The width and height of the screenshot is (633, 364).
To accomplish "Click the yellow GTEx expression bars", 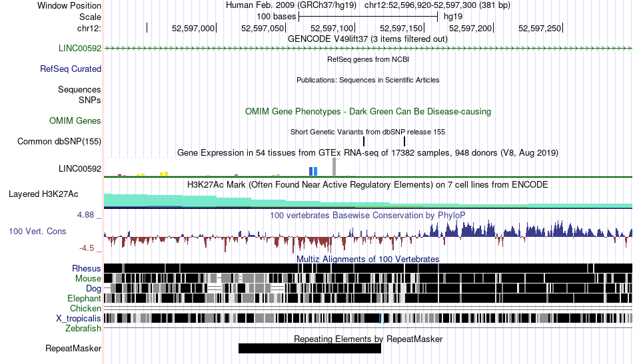I will pyautogui.click(x=164, y=174).
